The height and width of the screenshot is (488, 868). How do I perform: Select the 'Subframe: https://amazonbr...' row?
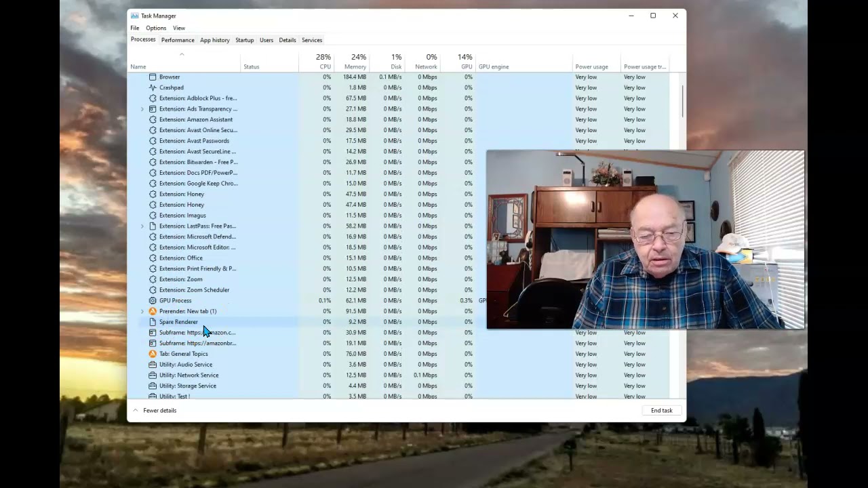398,343
